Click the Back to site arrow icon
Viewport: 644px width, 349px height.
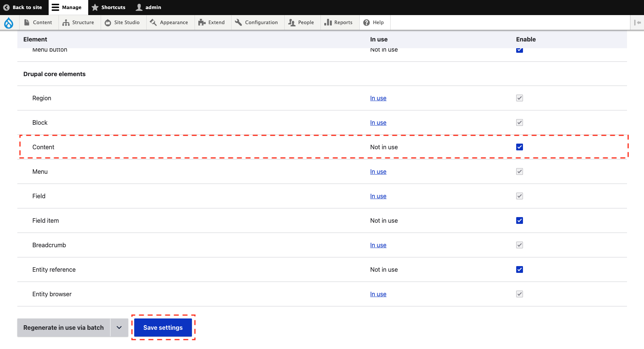(6, 8)
